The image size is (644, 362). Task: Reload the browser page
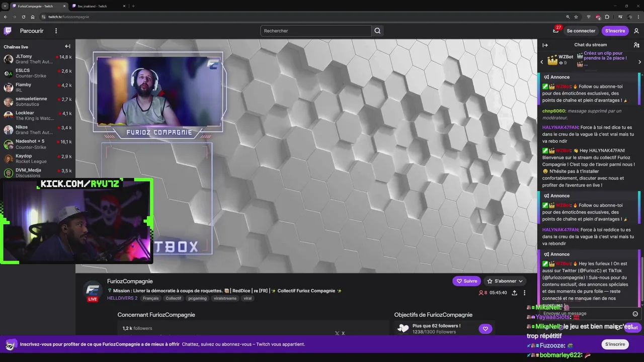[x=23, y=17]
